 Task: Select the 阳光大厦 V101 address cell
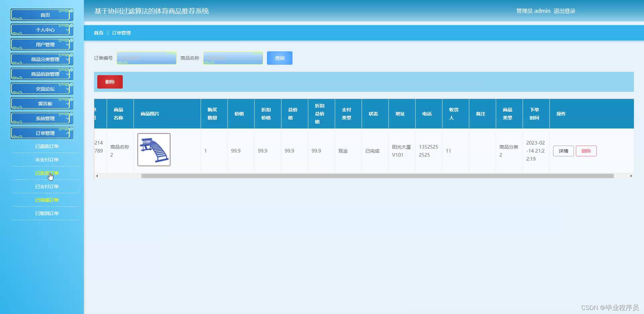pyautogui.click(x=402, y=151)
